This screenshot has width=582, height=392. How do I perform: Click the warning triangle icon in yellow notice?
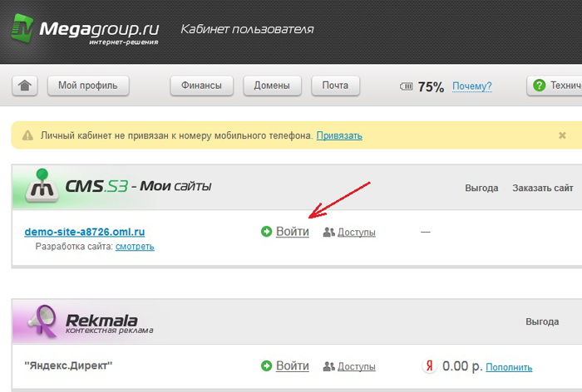coord(27,135)
